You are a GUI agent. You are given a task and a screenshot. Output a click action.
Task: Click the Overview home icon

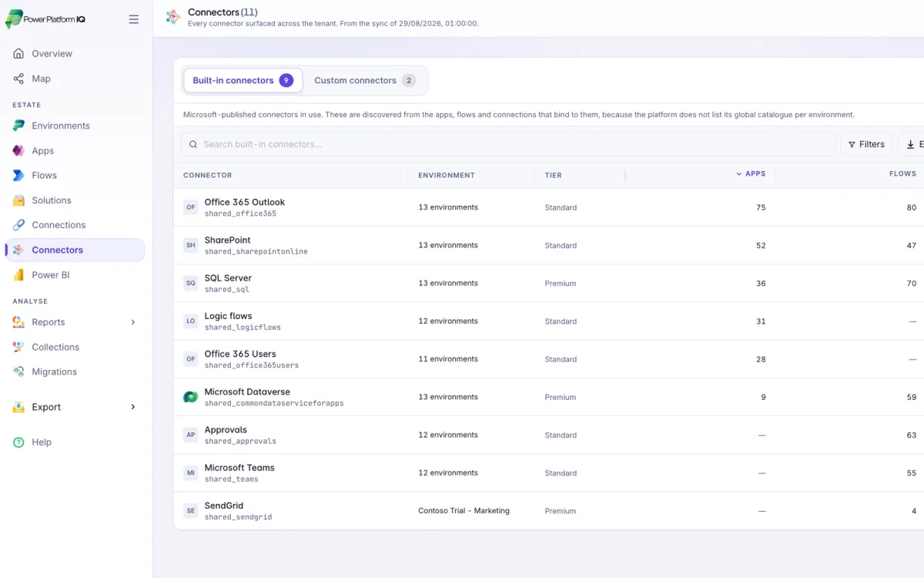pyautogui.click(x=18, y=54)
